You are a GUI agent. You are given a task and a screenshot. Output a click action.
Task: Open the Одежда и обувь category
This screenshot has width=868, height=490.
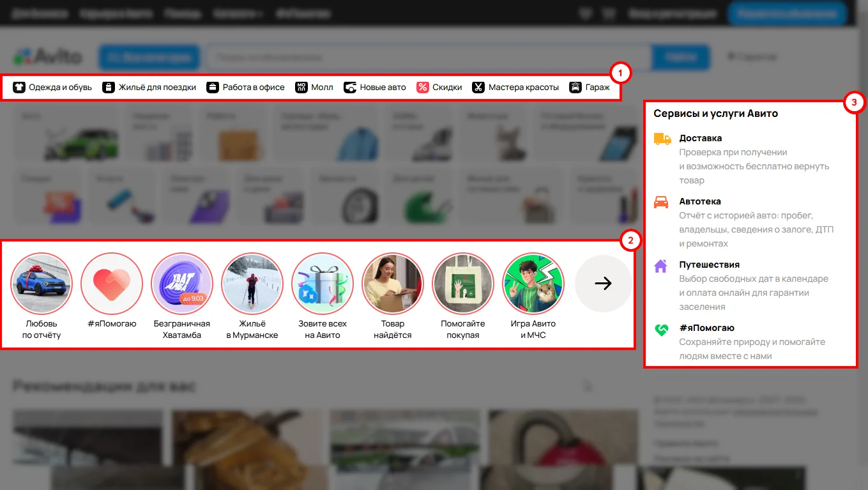tap(52, 88)
